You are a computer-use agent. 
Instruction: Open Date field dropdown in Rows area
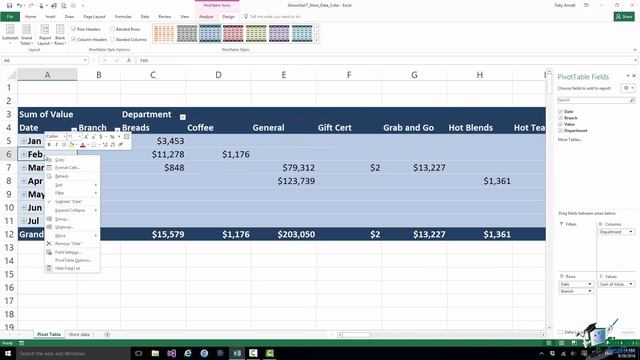point(589,284)
